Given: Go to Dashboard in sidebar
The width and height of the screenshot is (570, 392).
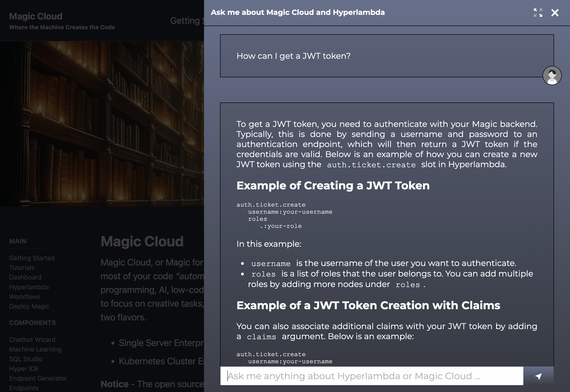Looking at the screenshot, I should click(25, 277).
